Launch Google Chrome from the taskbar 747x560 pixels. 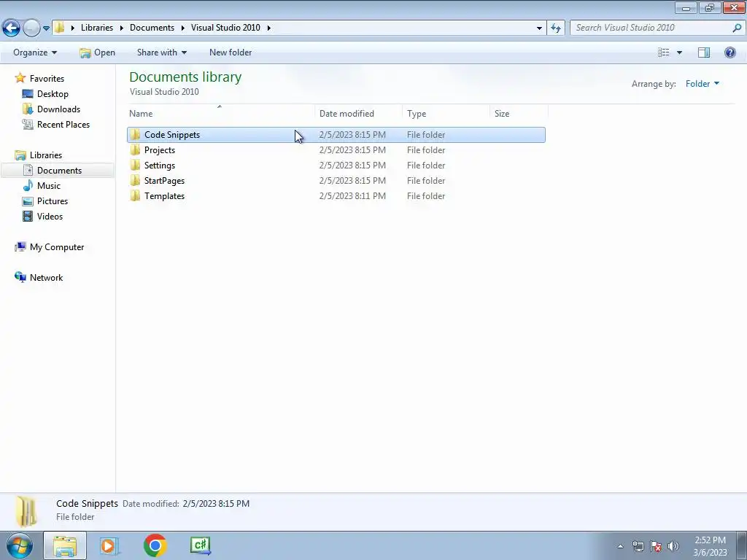155,545
